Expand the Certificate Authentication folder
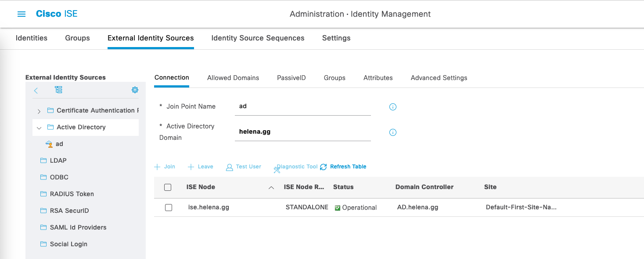 click(x=39, y=111)
